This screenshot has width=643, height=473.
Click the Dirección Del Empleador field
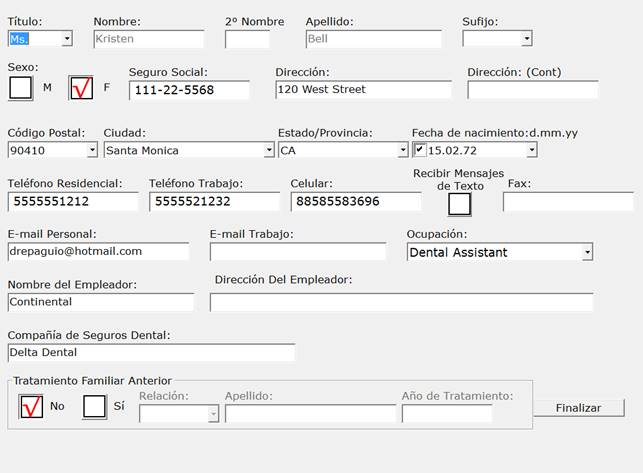tap(401, 302)
